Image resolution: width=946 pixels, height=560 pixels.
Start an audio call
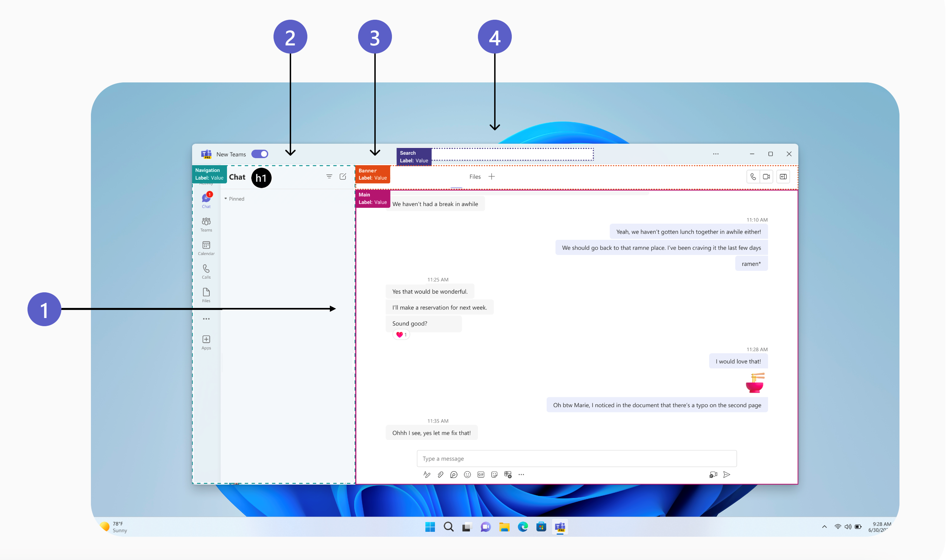(x=753, y=177)
